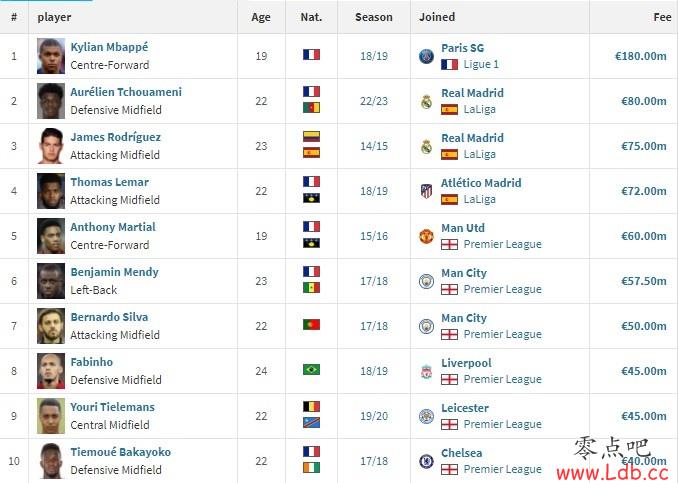Sort table by Age column header

coord(261,17)
